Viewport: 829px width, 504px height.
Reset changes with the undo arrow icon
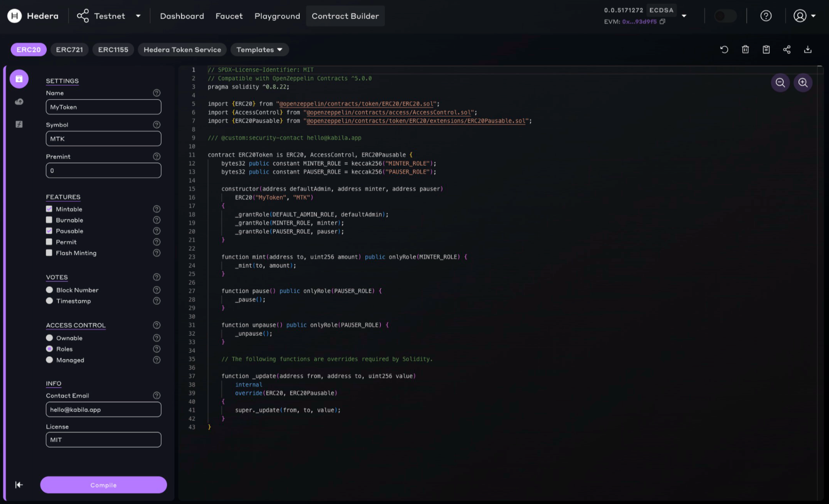(x=724, y=49)
